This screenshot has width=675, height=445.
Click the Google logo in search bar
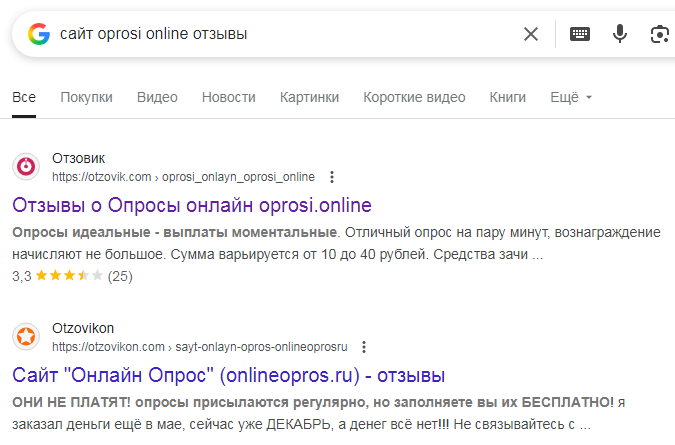click(x=39, y=34)
